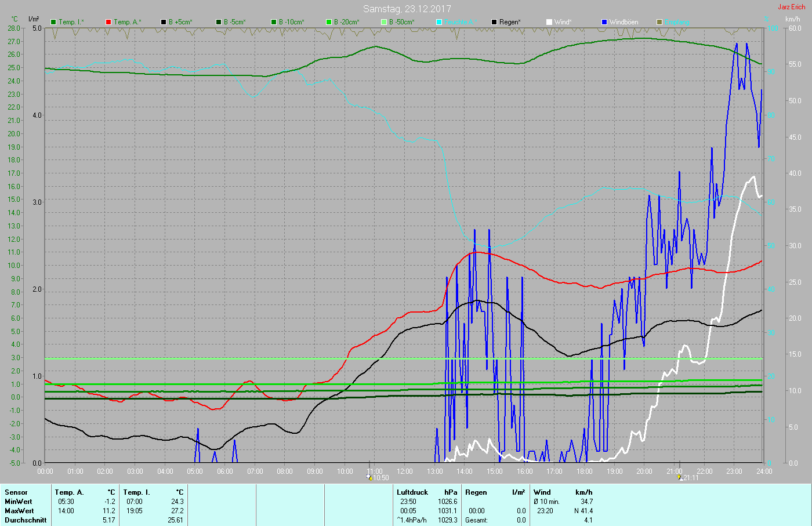The height and width of the screenshot is (526, 812).
Task: Click the cyan legend swatch
Action: click(439, 22)
